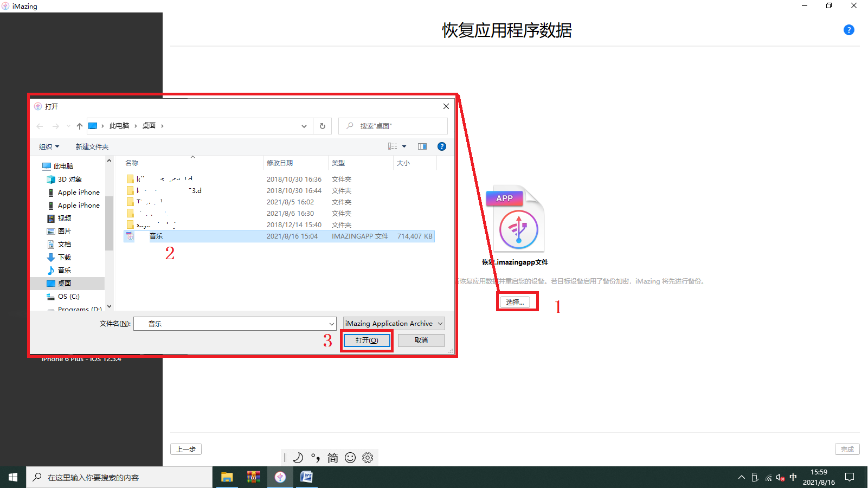Click the 取消 button
868x488 pixels.
click(x=421, y=340)
